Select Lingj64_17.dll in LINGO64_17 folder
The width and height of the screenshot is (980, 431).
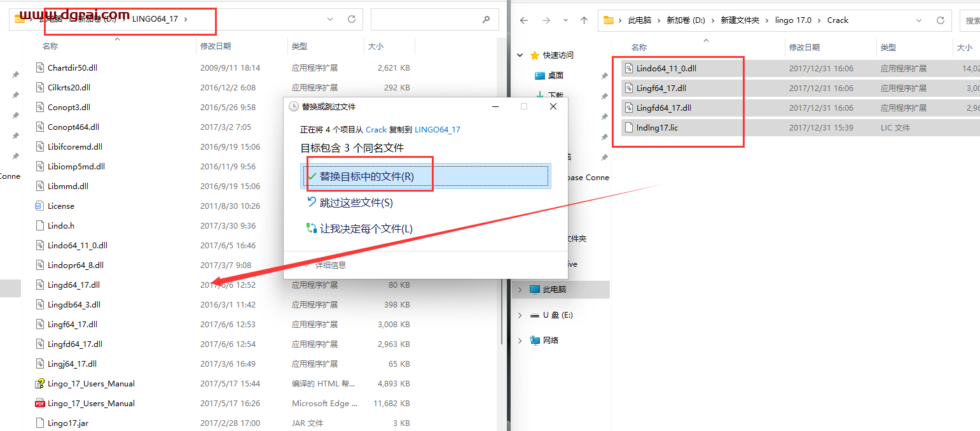coord(72,364)
